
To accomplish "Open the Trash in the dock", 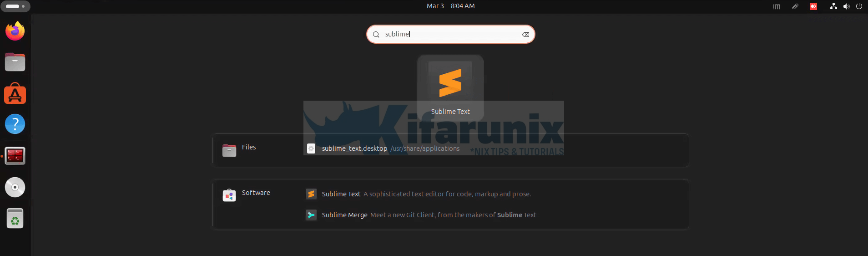I will [15, 219].
